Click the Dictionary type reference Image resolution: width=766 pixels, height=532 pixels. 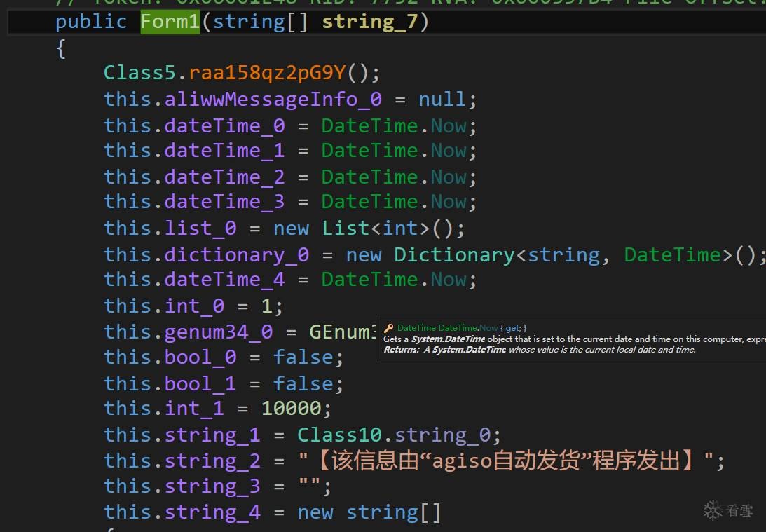[x=454, y=255]
